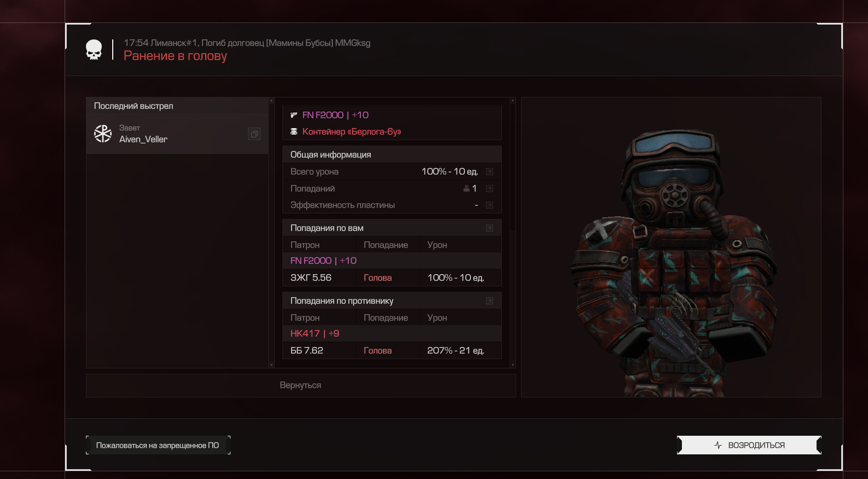Click the character model preview
This screenshot has width=868, height=479.
click(x=671, y=247)
